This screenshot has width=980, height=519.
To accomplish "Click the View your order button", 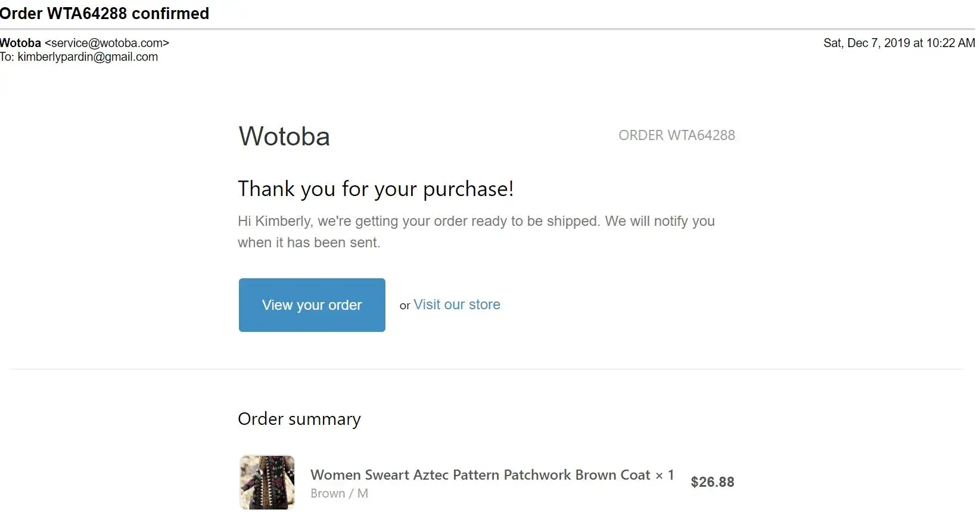I will pos(312,305).
